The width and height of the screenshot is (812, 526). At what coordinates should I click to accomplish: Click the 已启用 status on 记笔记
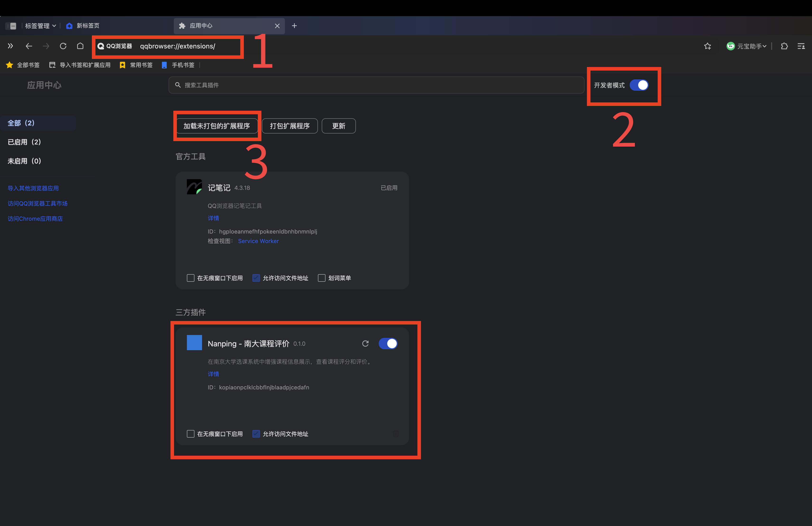click(x=389, y=188)
